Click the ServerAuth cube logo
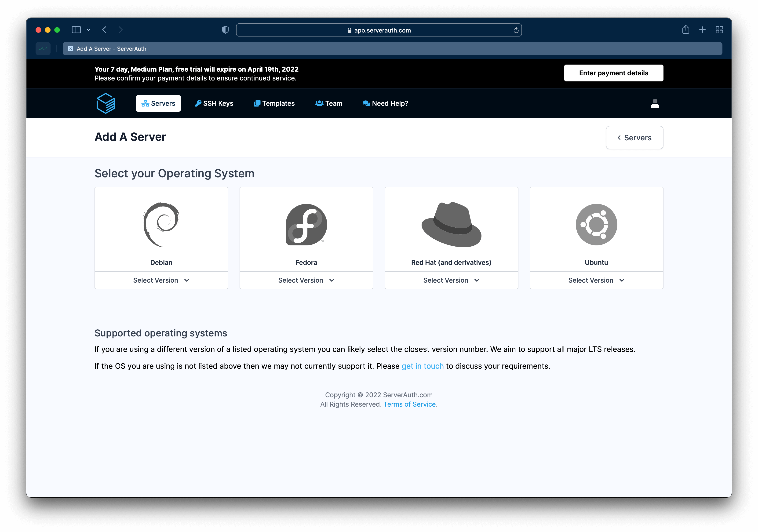Image resolution: width=758 pixels, height=532 pixels. coord(106,103)
